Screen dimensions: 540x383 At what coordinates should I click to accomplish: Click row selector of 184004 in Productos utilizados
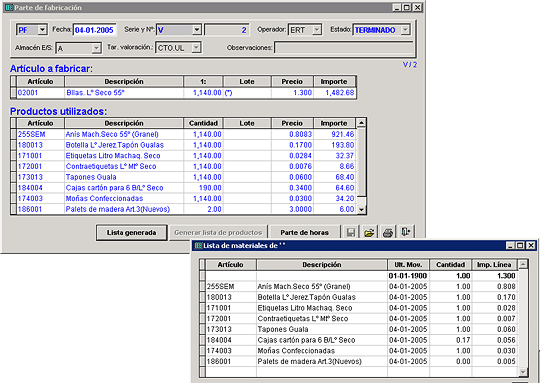click(14, 188)
